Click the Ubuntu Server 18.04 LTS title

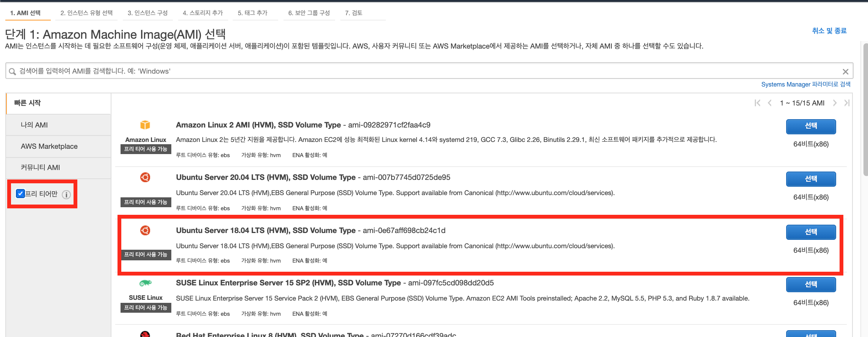[x=266, y=230]
